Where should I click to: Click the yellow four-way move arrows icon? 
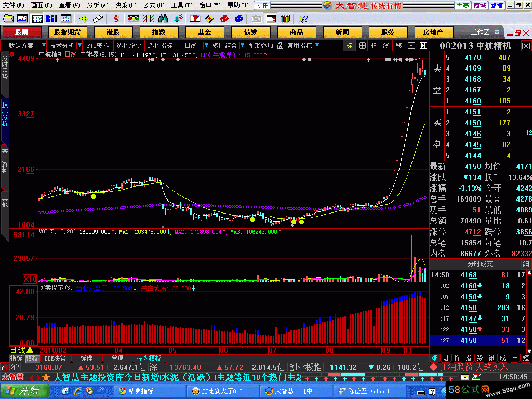84,18
